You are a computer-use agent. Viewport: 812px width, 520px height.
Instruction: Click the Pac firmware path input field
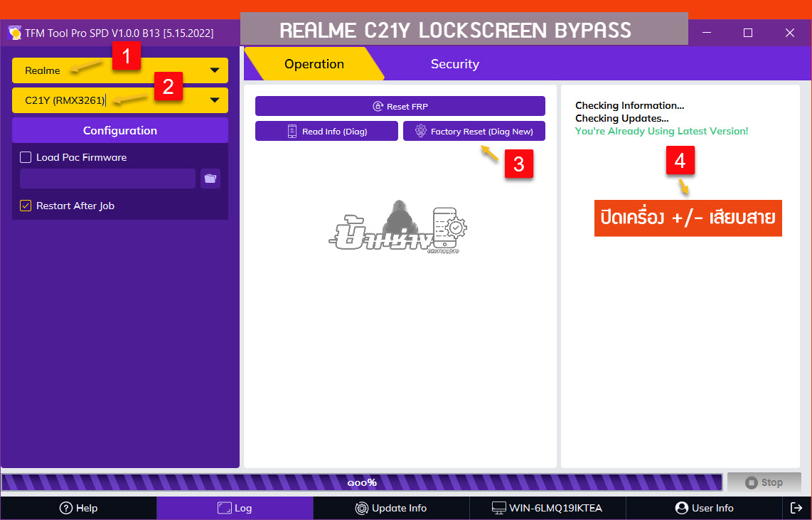tap(107, 179)
